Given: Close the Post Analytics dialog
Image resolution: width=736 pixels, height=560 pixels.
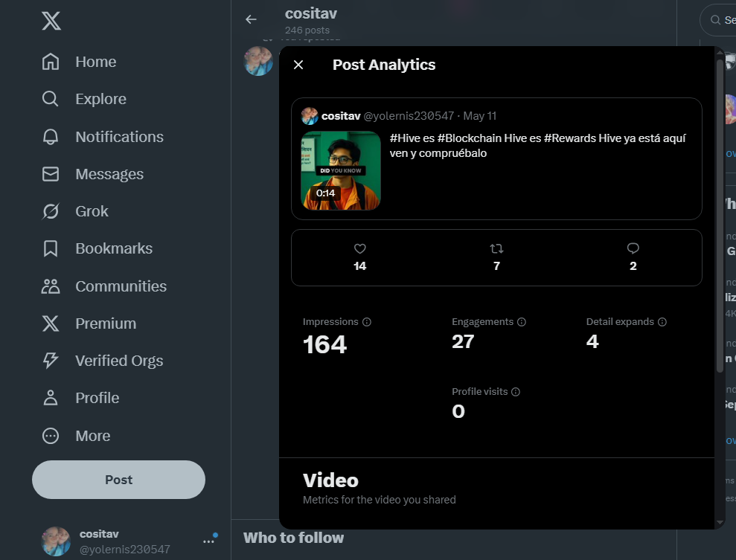Looking at the screenshot, I should pyautogui.click(x=298, y=65).
